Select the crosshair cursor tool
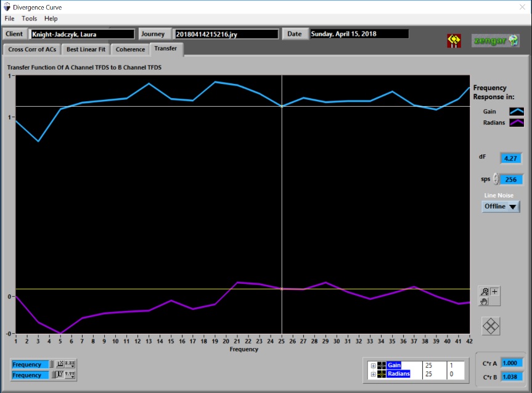 pyautogui.click(x=495, y=291)
